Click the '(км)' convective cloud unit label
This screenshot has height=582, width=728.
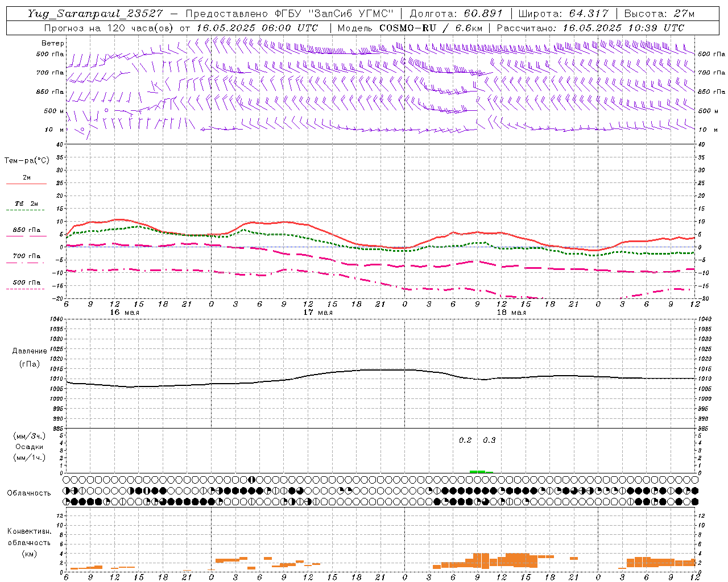point(29,554)
